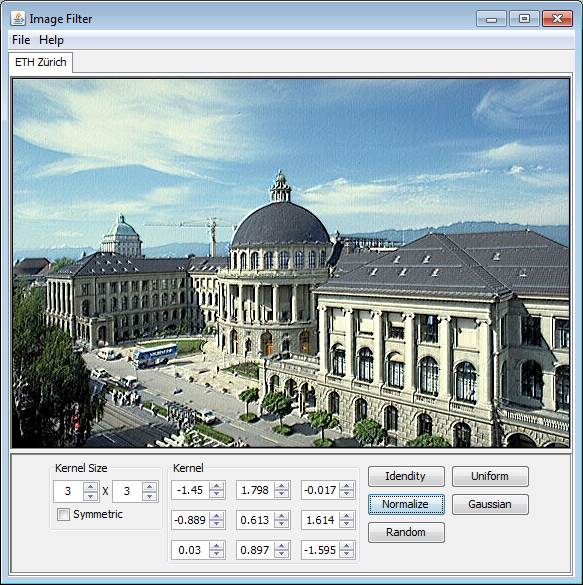Image resolution: width=583 pixels, height=585 pixels.
Task: Increment the -1.45 kernel value
Action: 216,486
